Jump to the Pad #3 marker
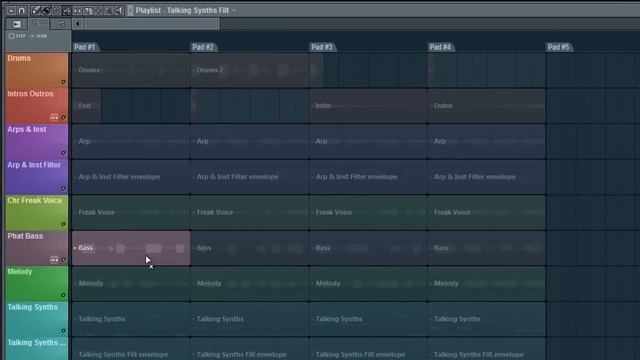Screen dimensions: 640x360 tap(322, 47)
